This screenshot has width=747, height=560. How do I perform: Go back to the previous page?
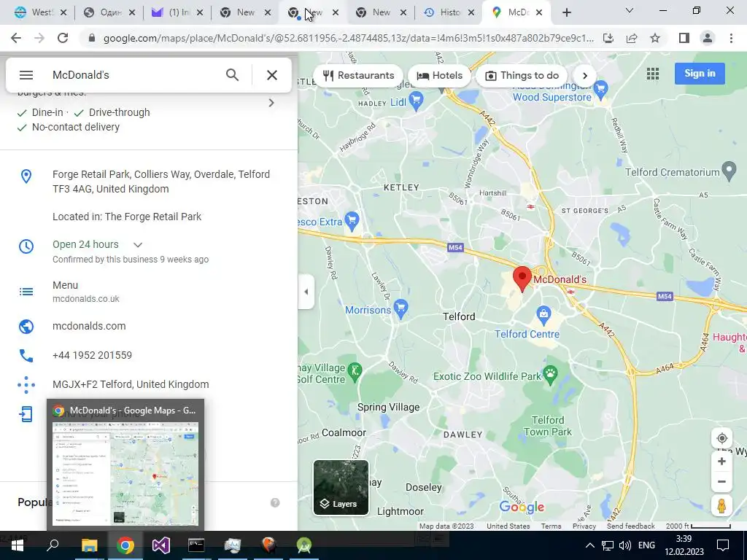[x=16, y=38]
